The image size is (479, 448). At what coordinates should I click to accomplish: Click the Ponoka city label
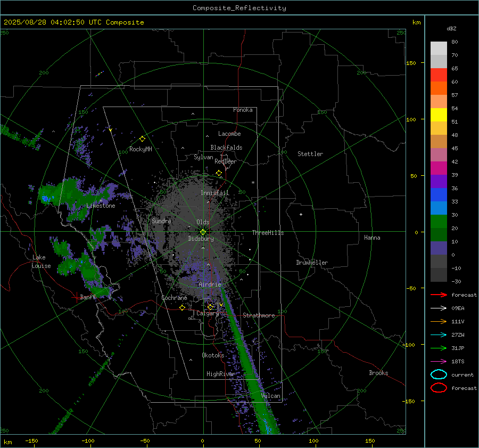point(243,110)
